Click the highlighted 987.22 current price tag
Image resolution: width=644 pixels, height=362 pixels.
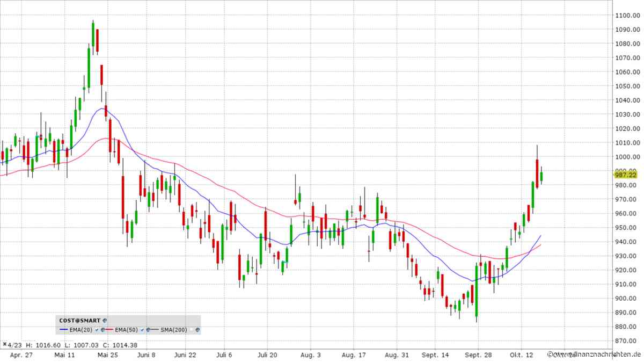[625, 175]
